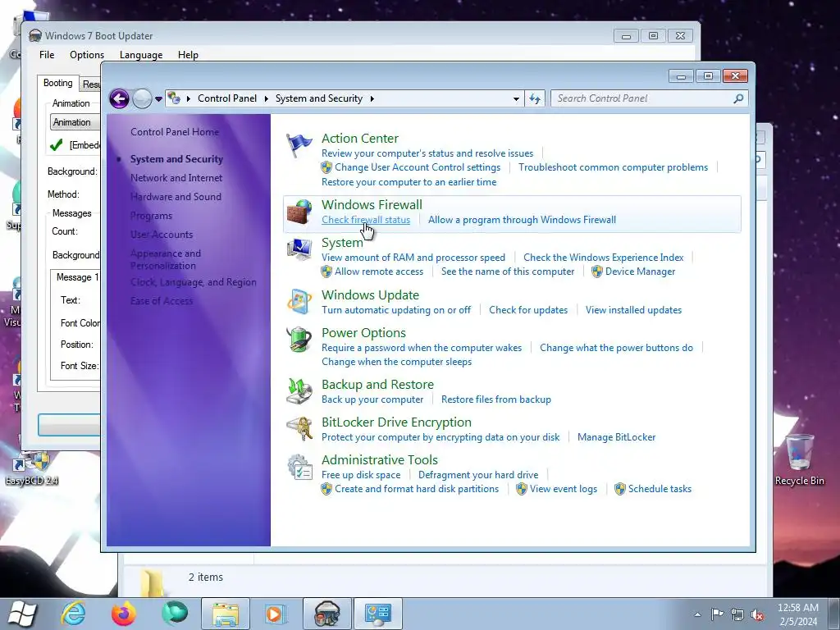
Task: Open the Action Center flag icon
Action: click(x=299, y=145)
